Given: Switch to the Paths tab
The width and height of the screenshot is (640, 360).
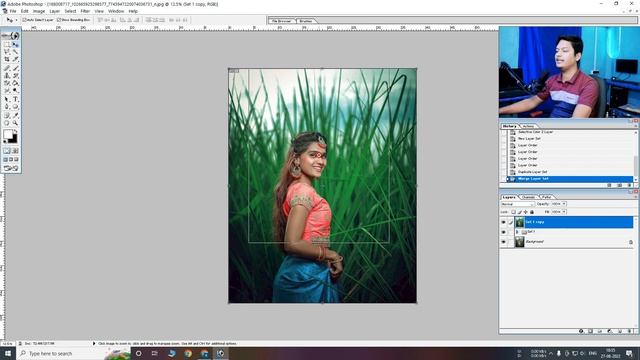Looking at the screenshot, I should pos(547,197).
